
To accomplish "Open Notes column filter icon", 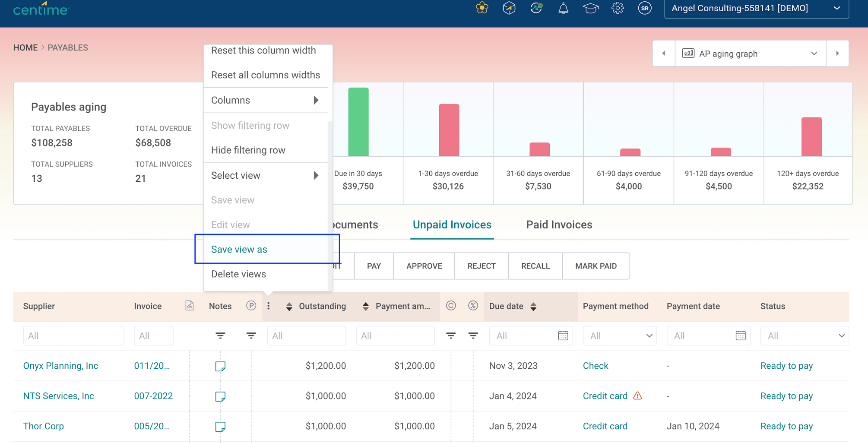I will (220, 335).
